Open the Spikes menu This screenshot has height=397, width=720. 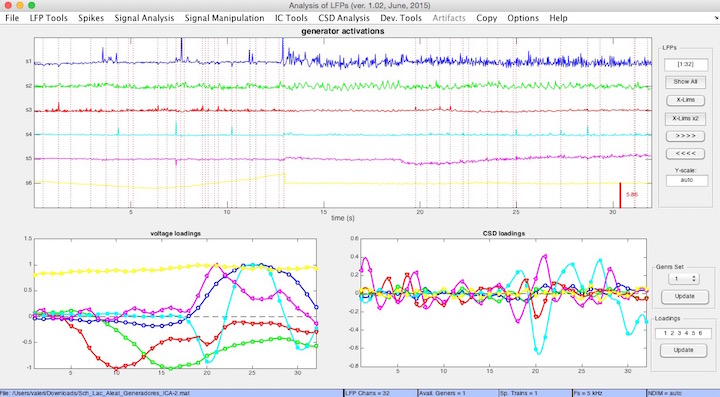91,18
